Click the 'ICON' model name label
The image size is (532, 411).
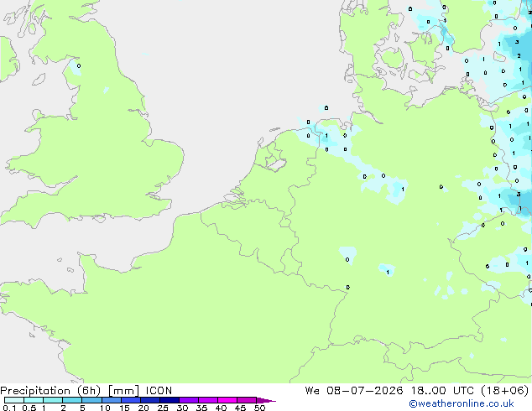click(x=159, y=391)
